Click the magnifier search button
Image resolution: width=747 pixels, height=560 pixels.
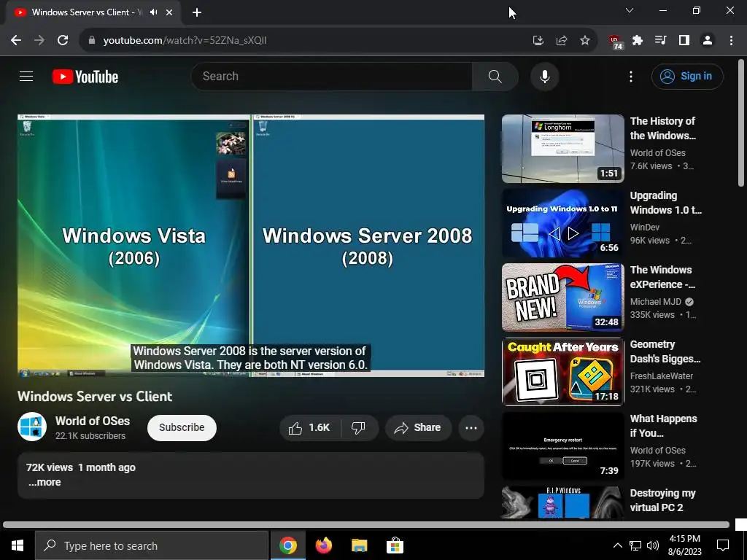click(495, 76)
